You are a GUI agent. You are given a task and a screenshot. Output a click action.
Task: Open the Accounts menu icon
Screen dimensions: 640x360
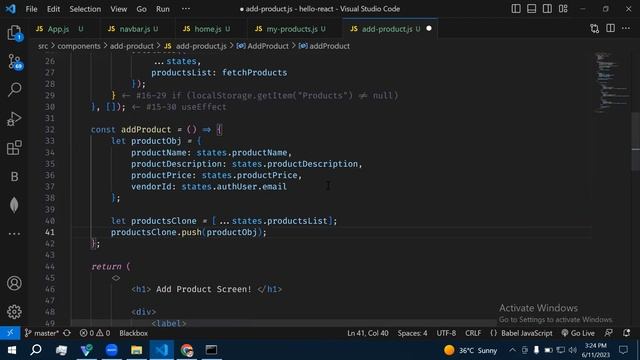click(14, 283)
